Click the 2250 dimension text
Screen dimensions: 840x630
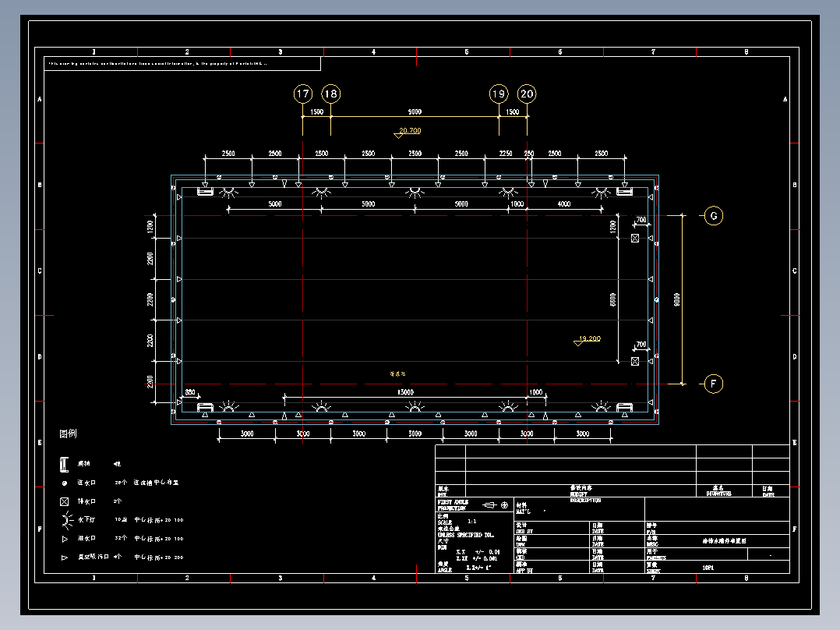[506, 154]
